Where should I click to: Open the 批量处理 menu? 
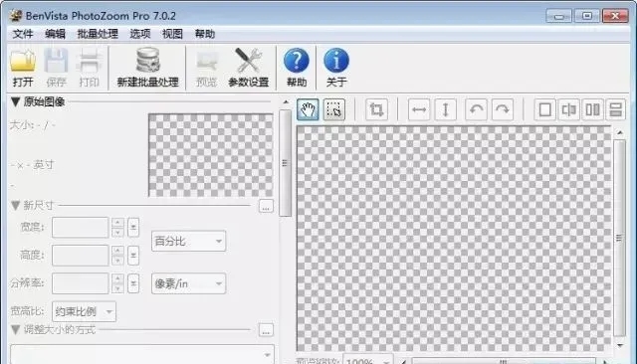click(x=98, y=34)
